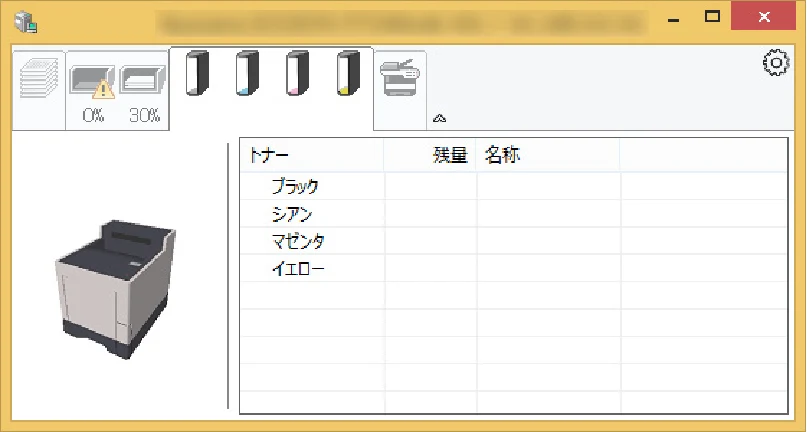This screenshot has width=807, height=432.
Task: Click the yellow toner cartridge icon
Action: 348,73
